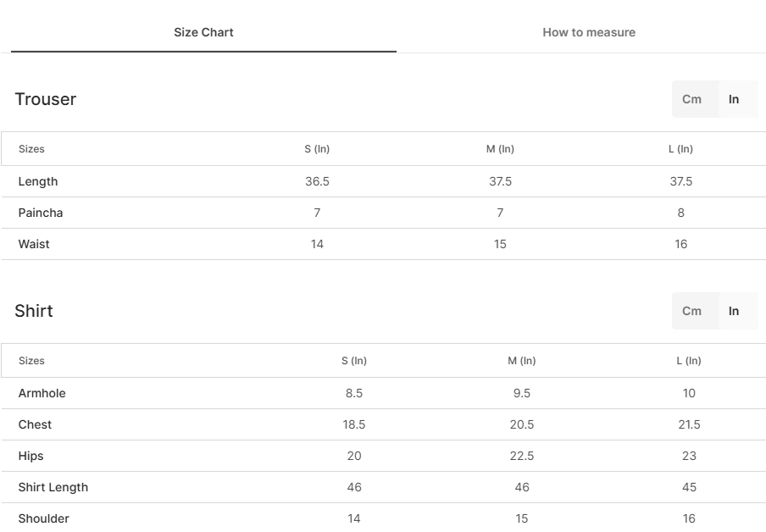Screen dimensions: 766x532
Task: Click the Chest value 18.5
Action: [x=353, y=424]
